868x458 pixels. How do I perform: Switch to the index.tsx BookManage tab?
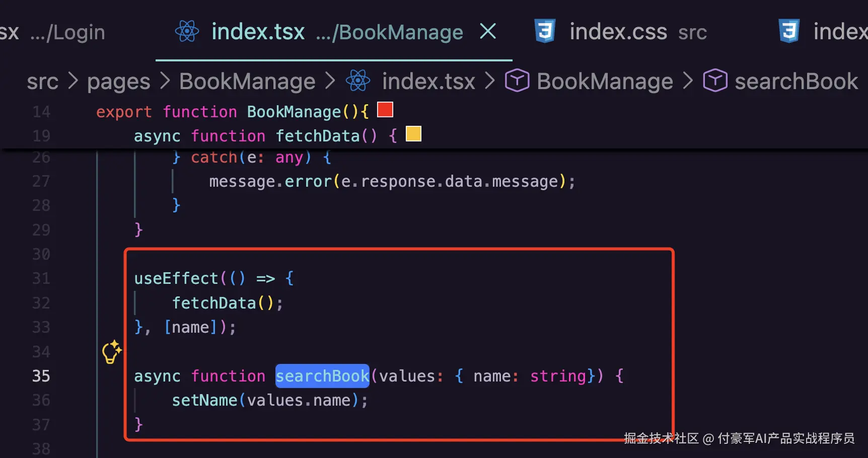334,32
